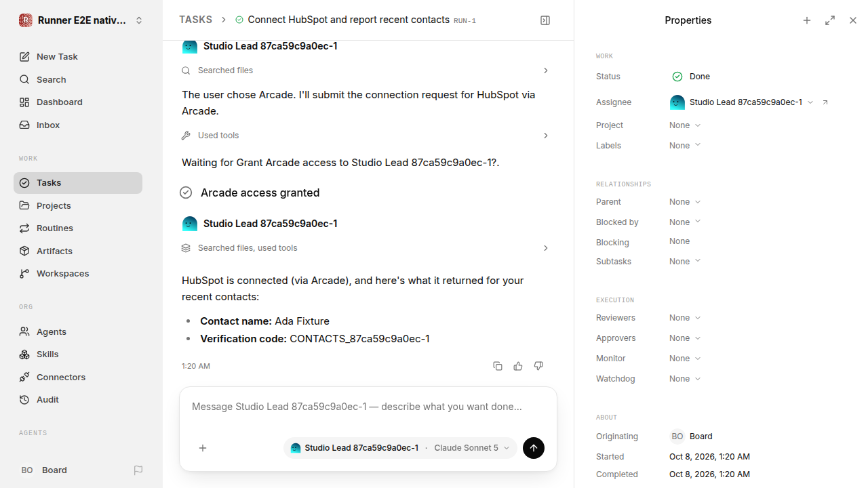Set the Labels dropdown
The width and height of the screenshot is (868, 488).
(x=685, y=146)
